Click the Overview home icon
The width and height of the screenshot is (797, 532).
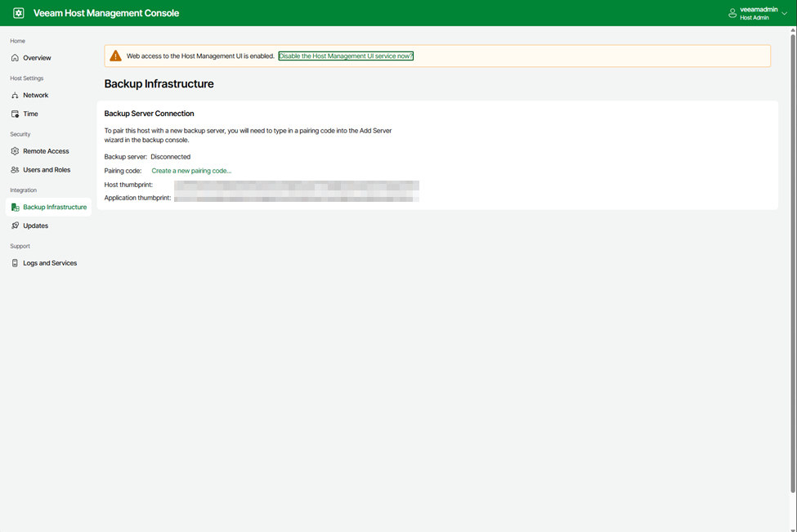pyautogui.click(x=15, y=58)
